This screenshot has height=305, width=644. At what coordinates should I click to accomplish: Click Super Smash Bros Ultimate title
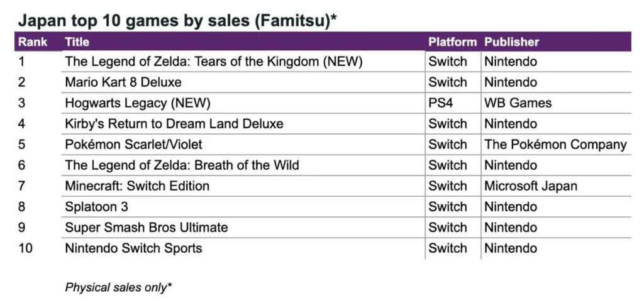(146, 228)
